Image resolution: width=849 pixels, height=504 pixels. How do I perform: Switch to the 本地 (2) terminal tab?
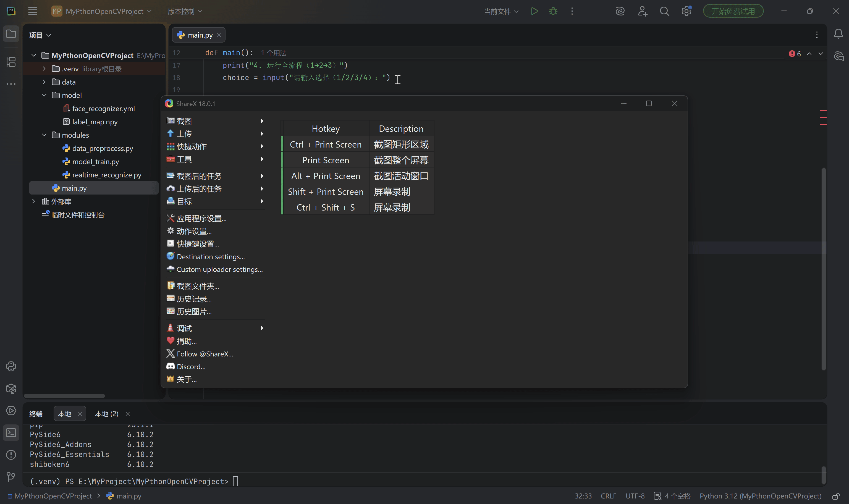click(x=106, y=413)
